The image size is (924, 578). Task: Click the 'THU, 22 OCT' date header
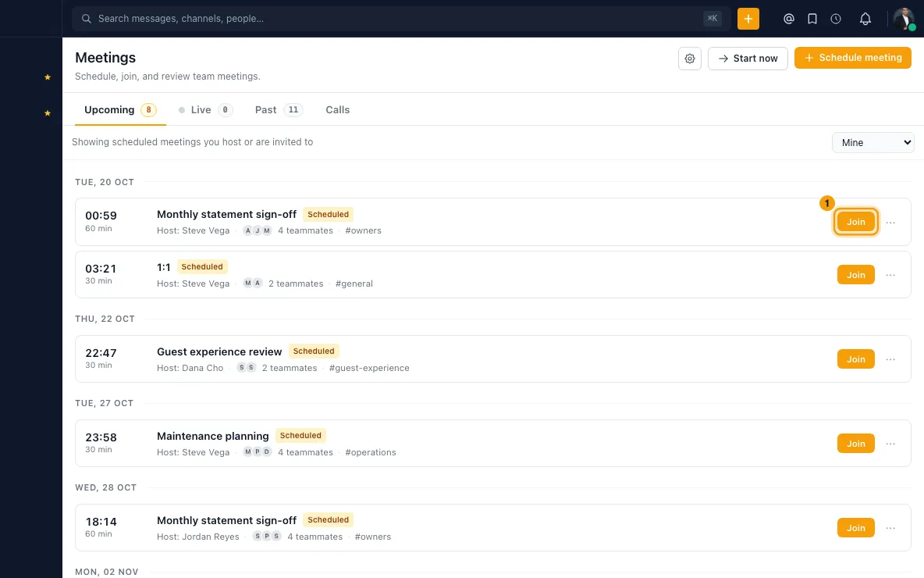click(x=105, y=319)
